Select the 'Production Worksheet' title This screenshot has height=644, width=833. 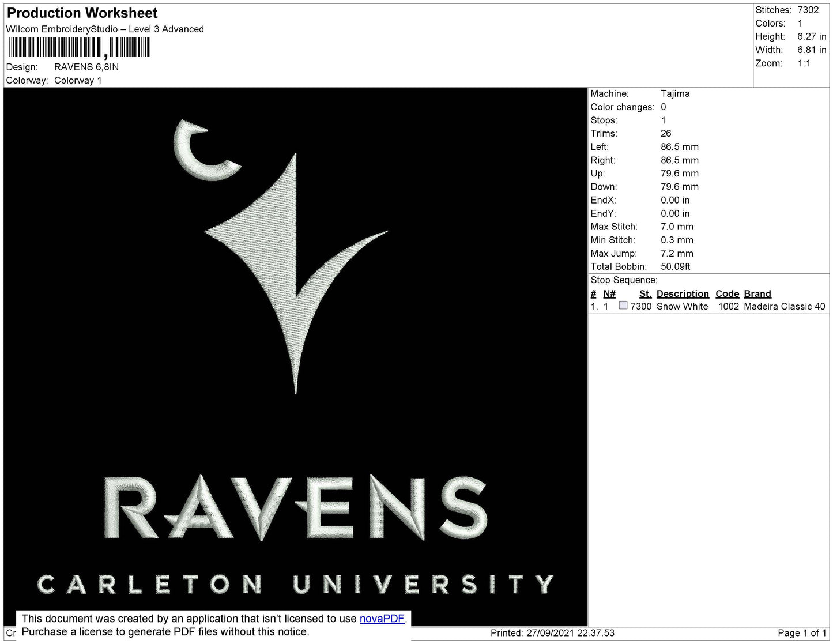point(82,13)
